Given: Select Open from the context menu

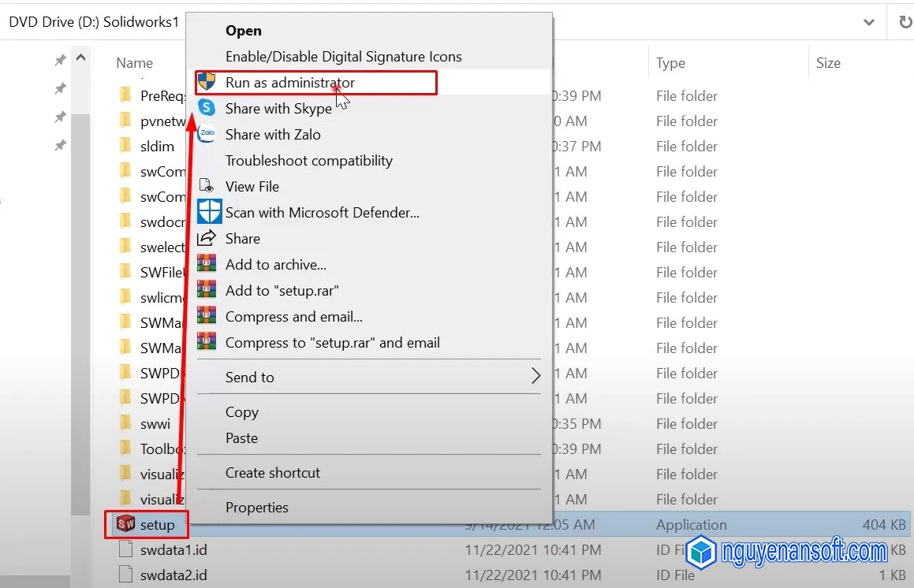Looking at the screenshot, I should pos(243,31).
